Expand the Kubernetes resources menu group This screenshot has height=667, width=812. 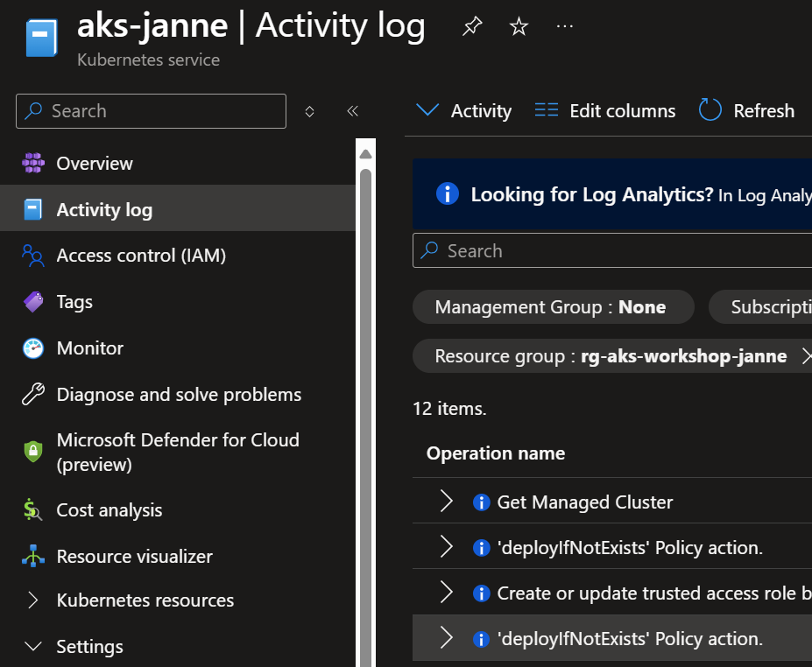click(33, 600)
